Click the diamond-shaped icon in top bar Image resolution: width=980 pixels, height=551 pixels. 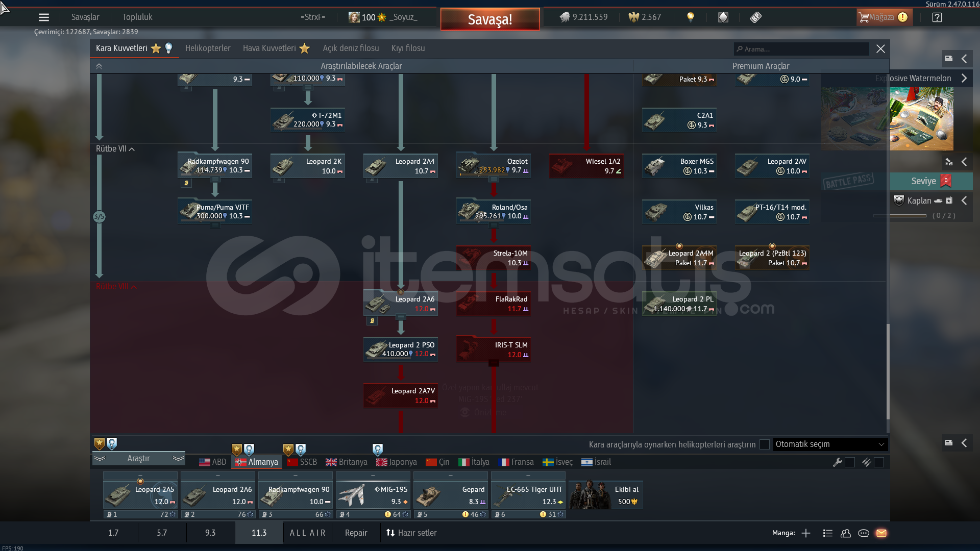pyautogui.click(x=723, y=17)
